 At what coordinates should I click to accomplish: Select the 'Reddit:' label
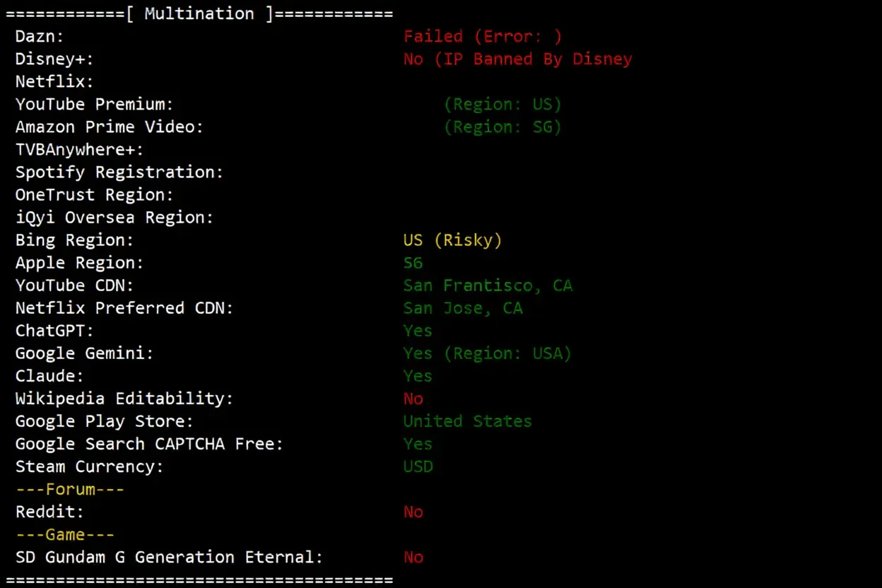[49, 512]
